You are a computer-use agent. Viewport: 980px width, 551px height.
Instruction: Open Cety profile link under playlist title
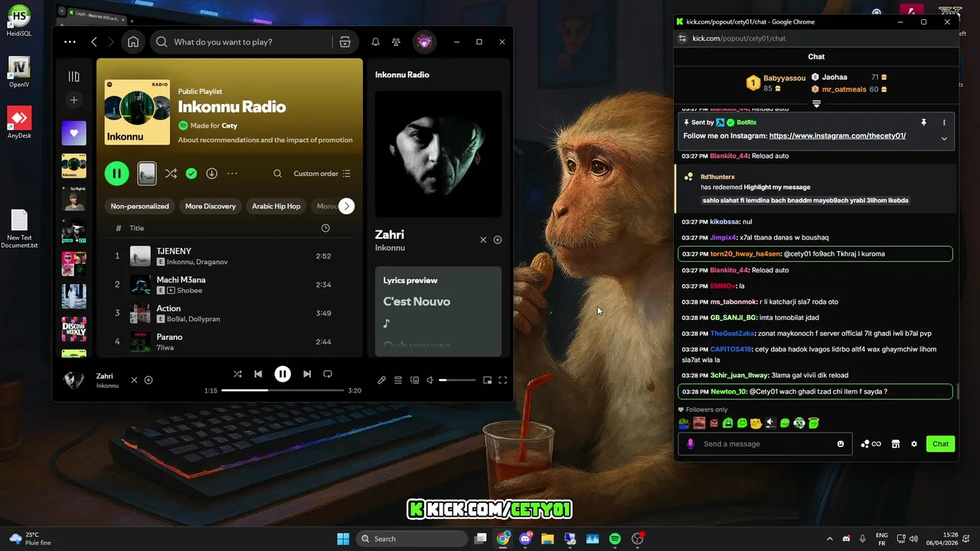coord(230,126)
